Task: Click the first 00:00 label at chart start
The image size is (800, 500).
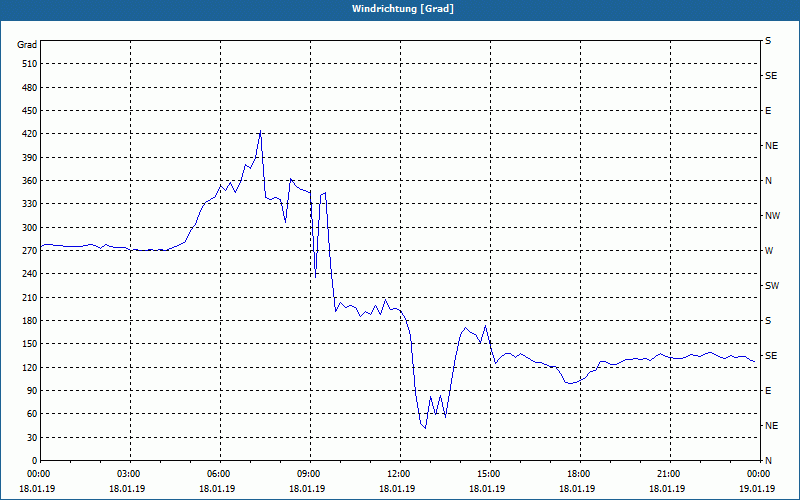Action: pos(38,474)
